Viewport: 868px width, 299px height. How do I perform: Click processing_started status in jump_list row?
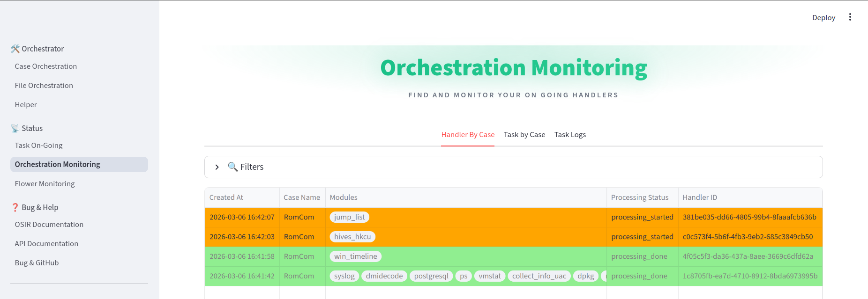tap(642, 217)
